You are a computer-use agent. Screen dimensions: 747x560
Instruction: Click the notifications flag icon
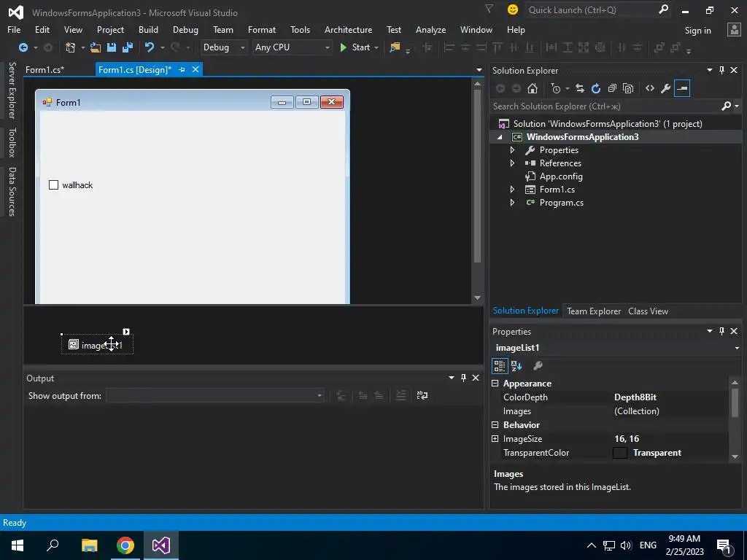[489, 9]
